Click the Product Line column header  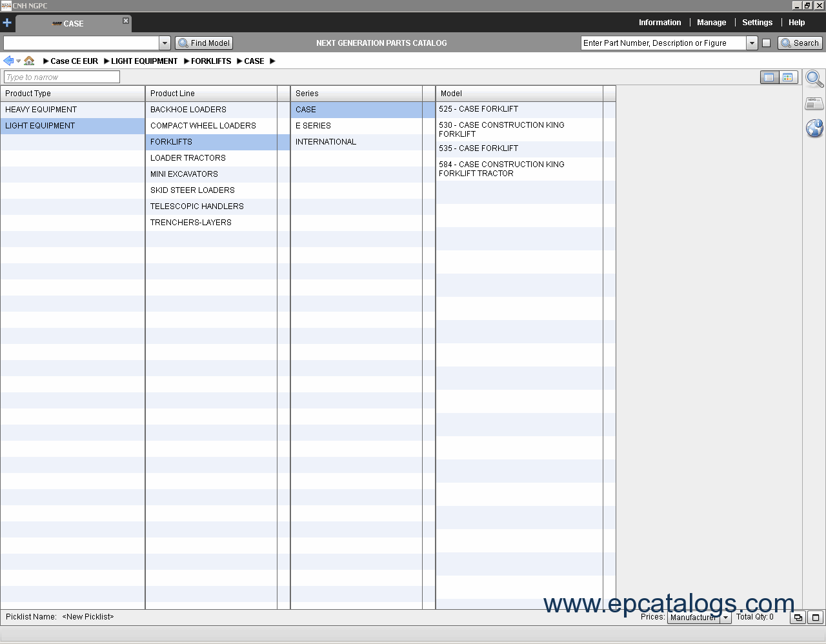point(212,94)
